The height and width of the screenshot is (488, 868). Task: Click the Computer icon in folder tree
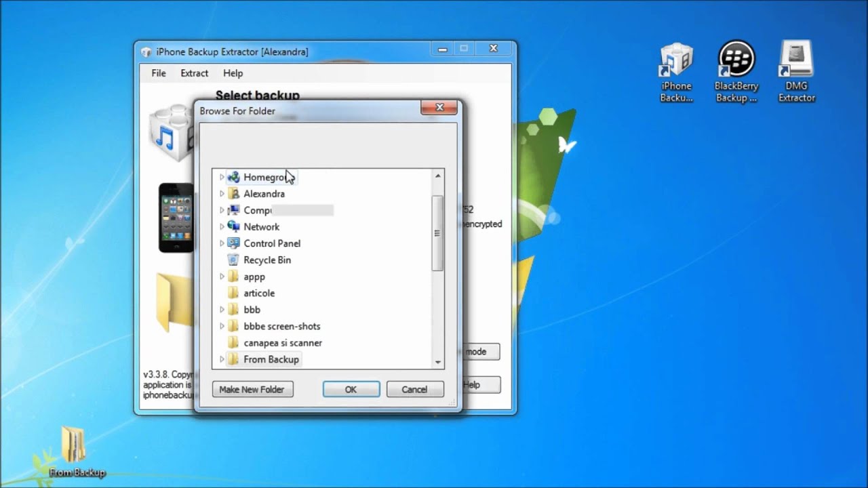coord(233,210)
